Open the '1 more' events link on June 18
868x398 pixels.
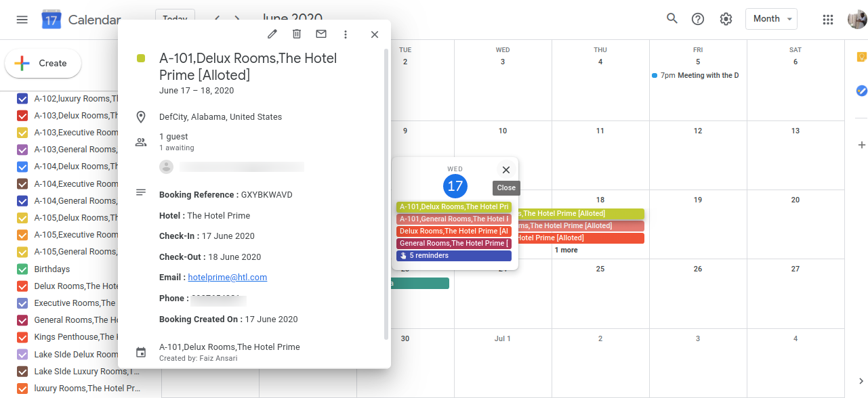[x=566, y=250]
